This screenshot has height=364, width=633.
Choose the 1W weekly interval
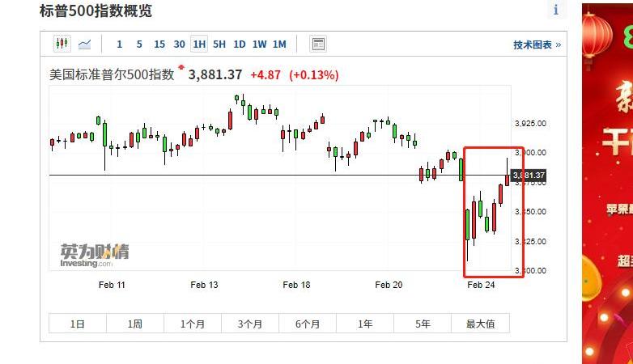click(x=259, y=44)
